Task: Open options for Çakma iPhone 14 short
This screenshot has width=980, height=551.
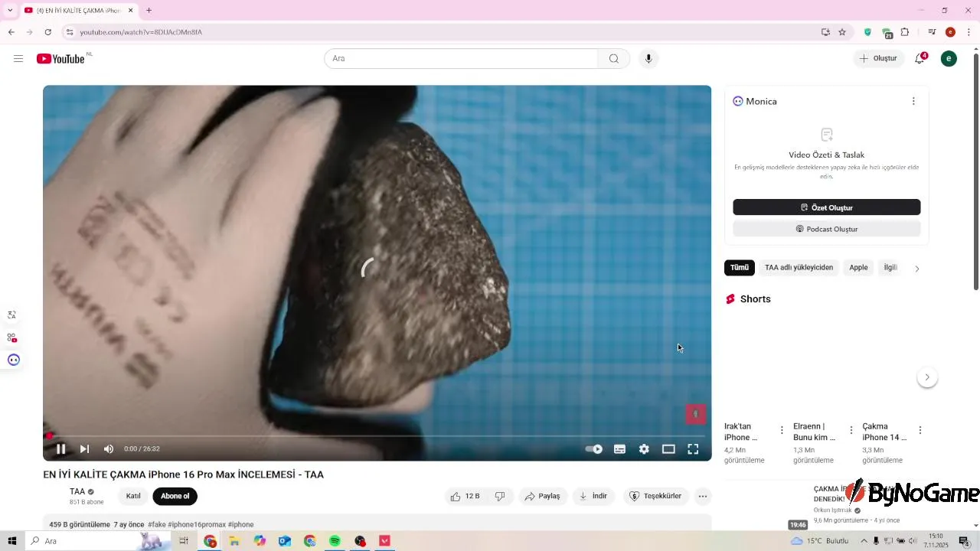Action: (x=920, y=430)
